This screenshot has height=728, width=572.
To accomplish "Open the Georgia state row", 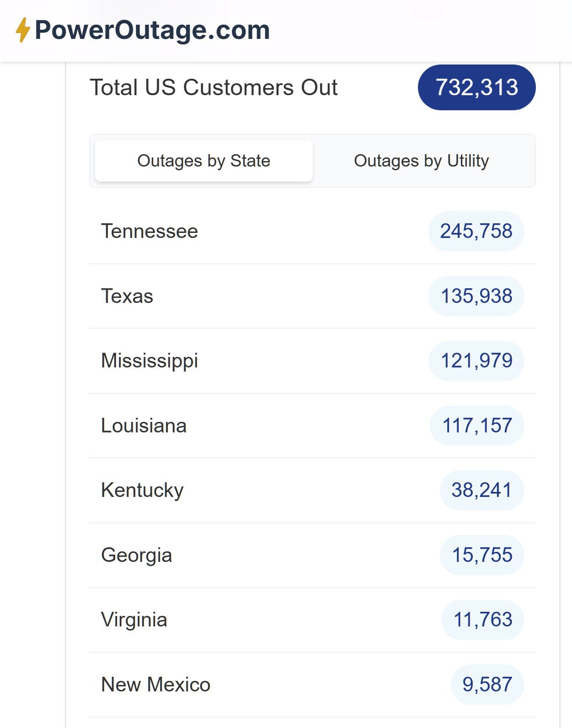I will click(136, 555).
